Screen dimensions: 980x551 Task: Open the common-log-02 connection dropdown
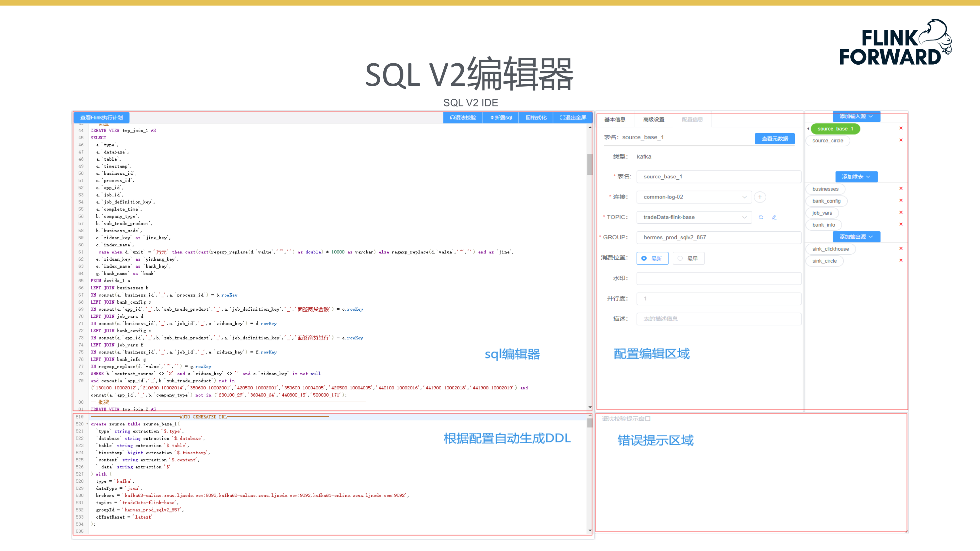[694, 197]
